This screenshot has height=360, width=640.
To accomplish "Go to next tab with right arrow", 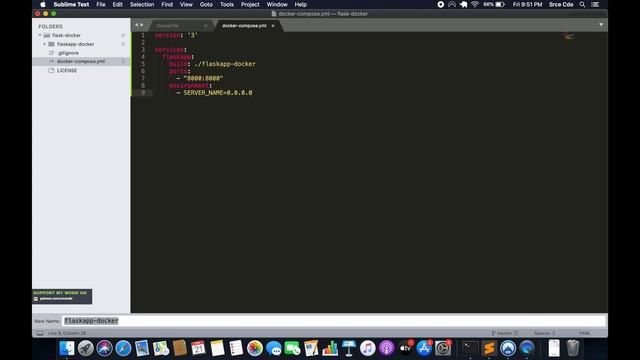I will coord(142,25).
